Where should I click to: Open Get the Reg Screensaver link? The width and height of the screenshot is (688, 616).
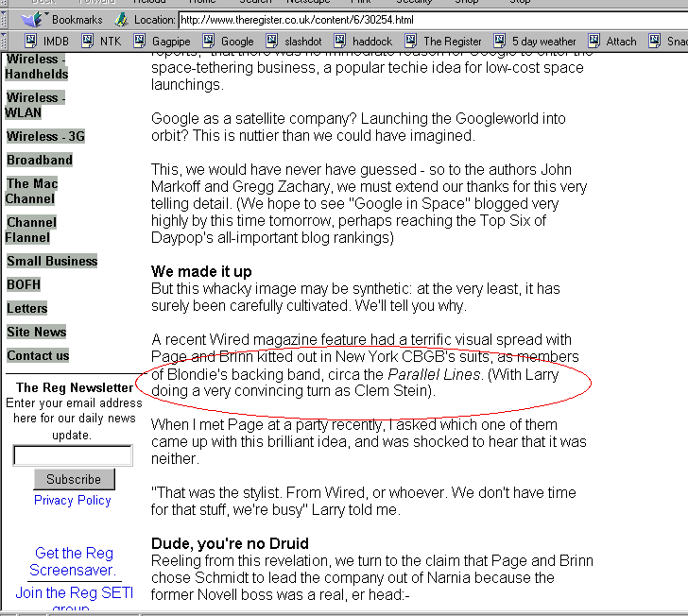point(74,561)
